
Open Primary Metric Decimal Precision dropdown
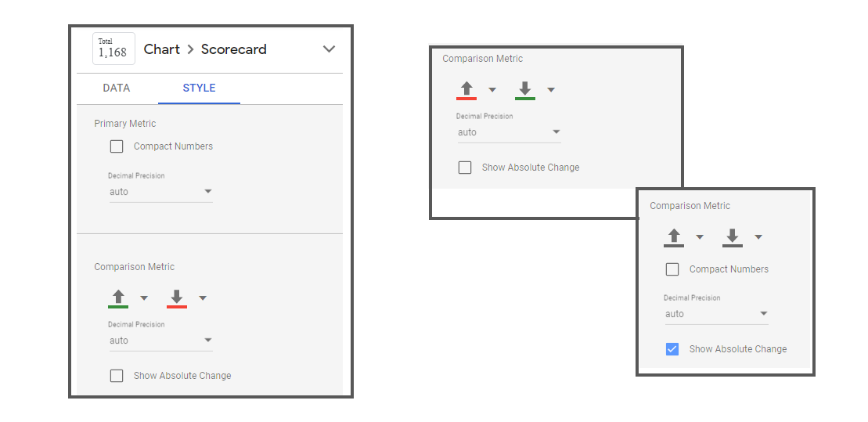tap(160, 192)
